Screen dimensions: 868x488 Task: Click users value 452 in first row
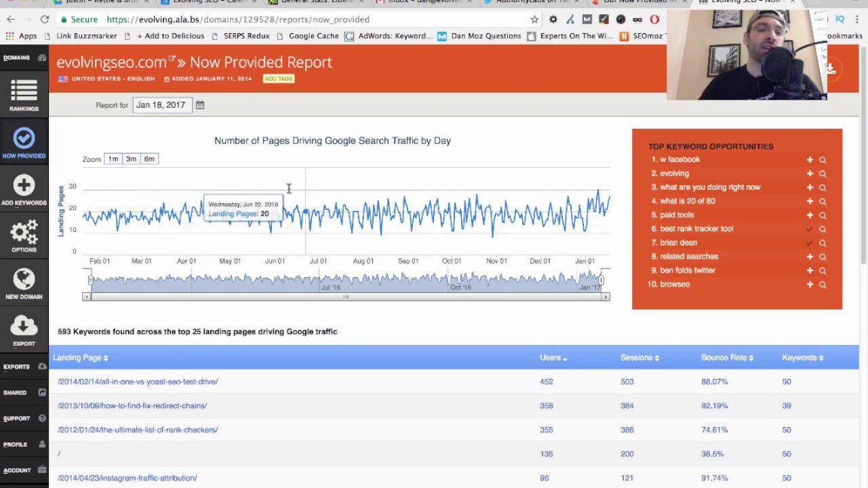tap(547, 382)
